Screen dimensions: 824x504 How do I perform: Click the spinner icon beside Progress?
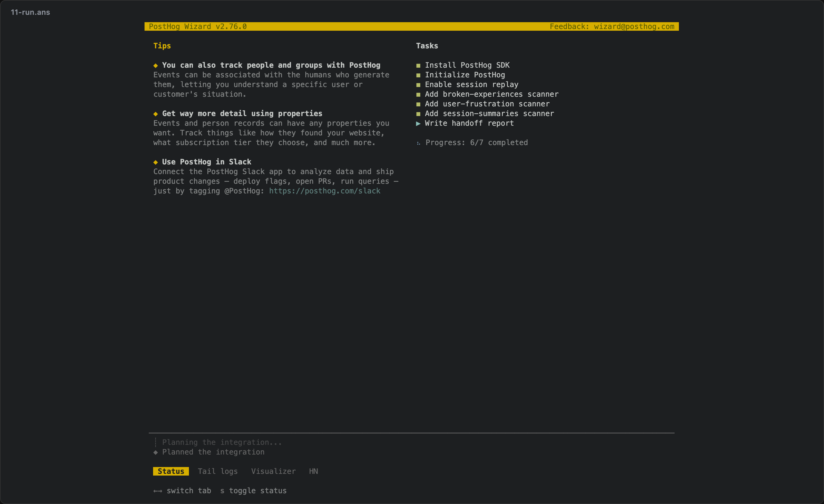(418, 143)
